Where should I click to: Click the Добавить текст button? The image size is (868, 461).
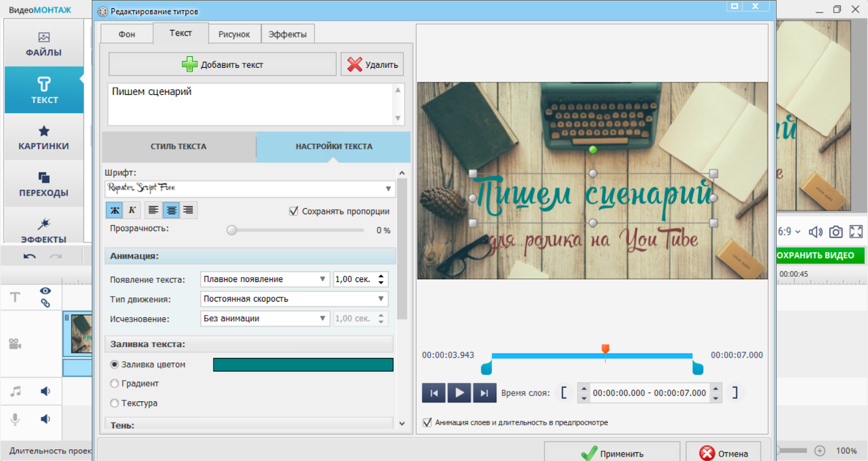222,65
